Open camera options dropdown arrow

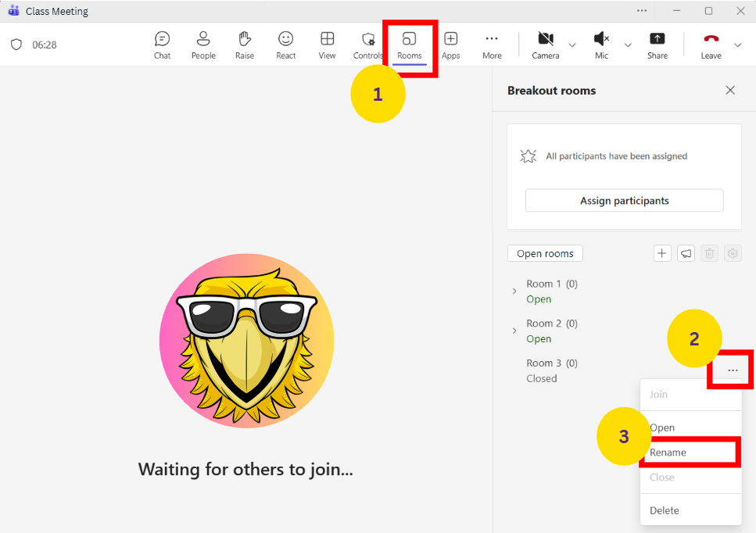click(x=572, y=45)
